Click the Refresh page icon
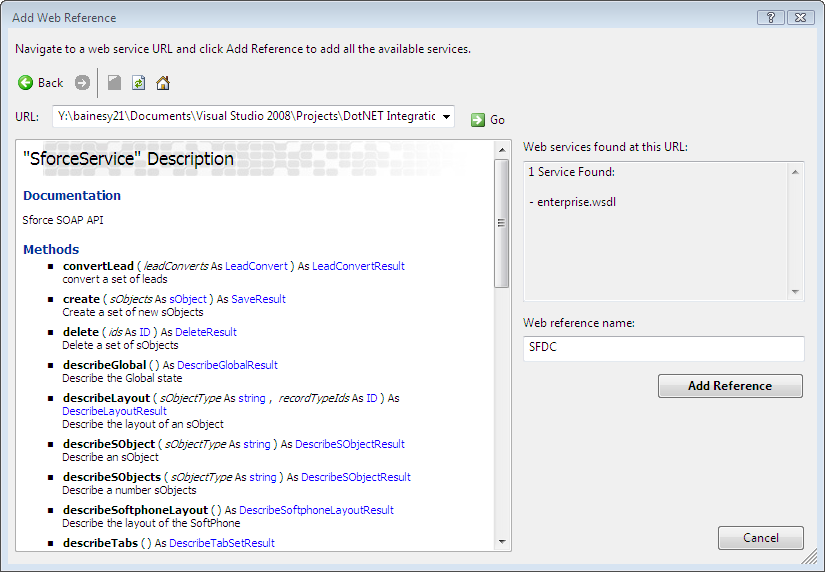The image size is (825, 572). pyautogui.click(x=138, y=83)
